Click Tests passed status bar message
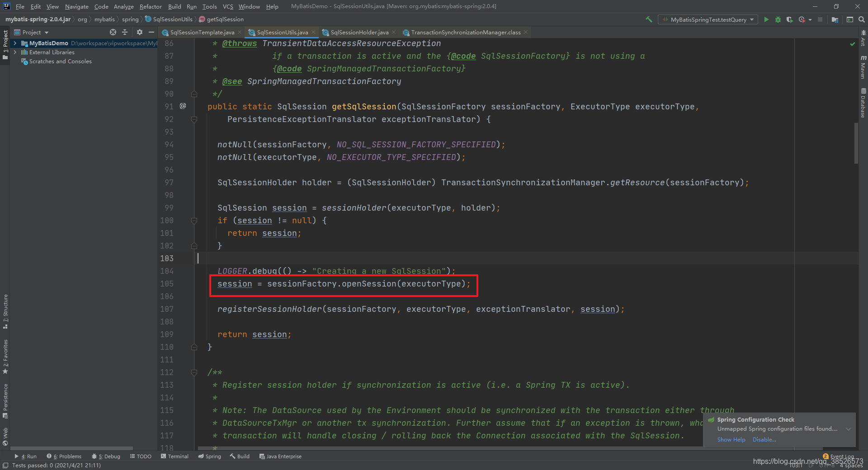The image size is (868, 470). point(57,465)
